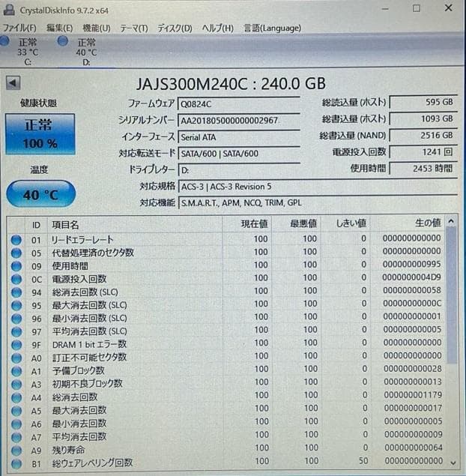Click the firmware field Q0824C
The image size is (466, 476).
pyautogui.click(x=239, y=104)
